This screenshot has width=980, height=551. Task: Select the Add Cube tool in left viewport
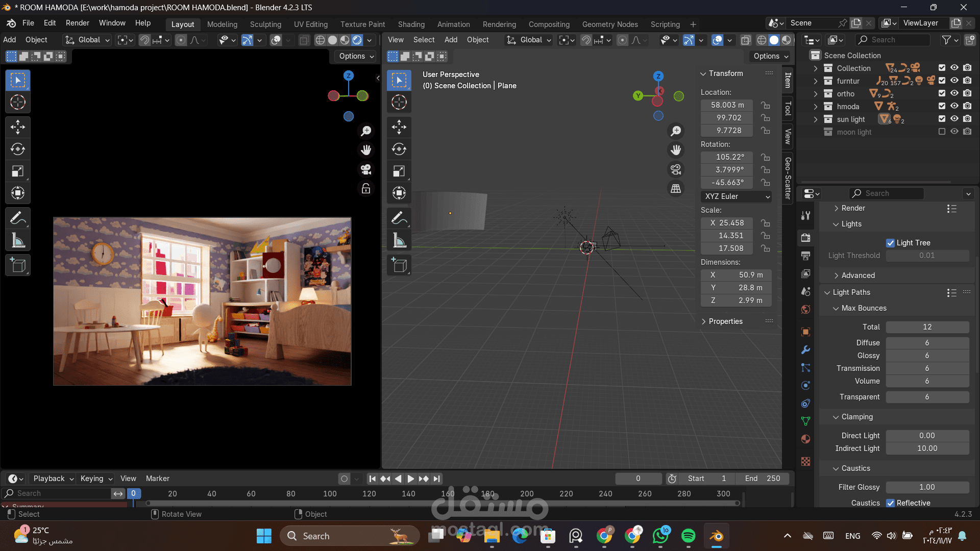[18, 265]
